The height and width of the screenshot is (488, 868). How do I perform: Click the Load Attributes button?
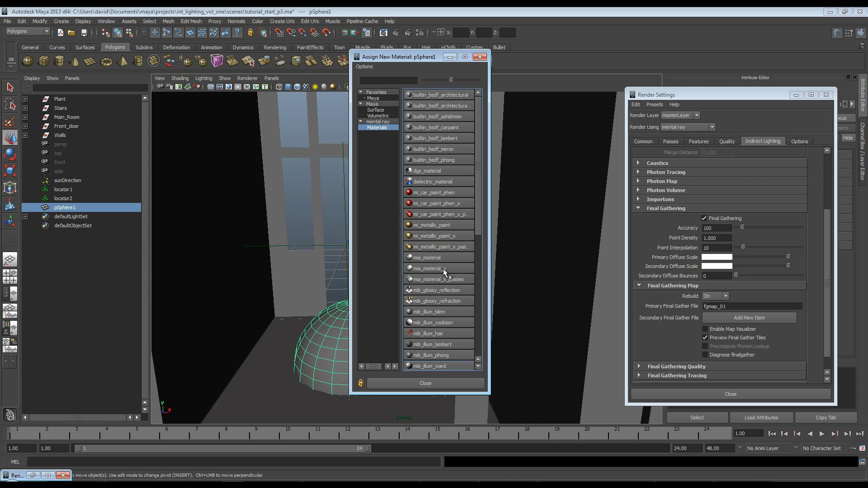point(761,418)
